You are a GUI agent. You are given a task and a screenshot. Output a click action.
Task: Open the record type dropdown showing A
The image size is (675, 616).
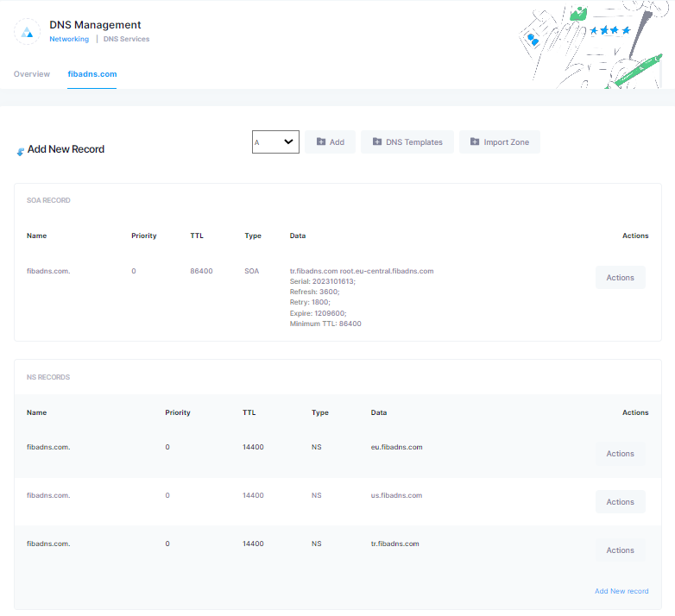tap(275, 142)
